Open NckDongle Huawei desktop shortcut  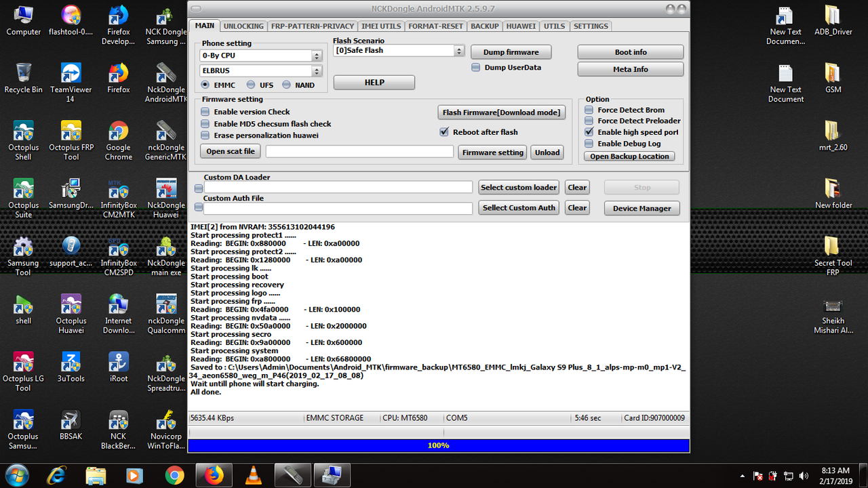tap(166, 199)
